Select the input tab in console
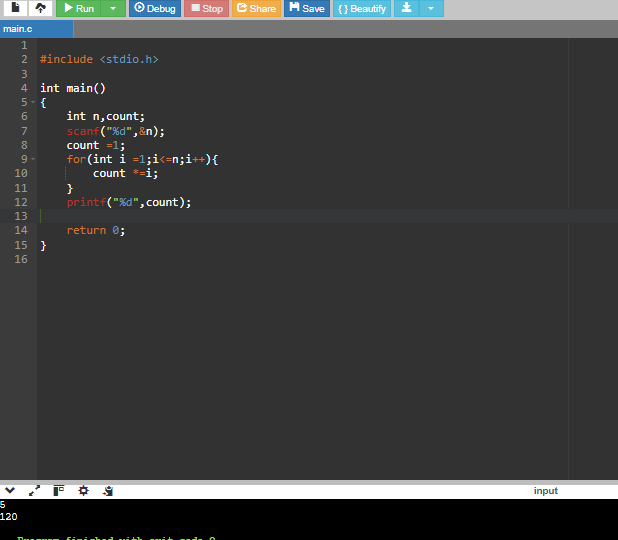Screen dimensions: 618x540 coord(545,491)
